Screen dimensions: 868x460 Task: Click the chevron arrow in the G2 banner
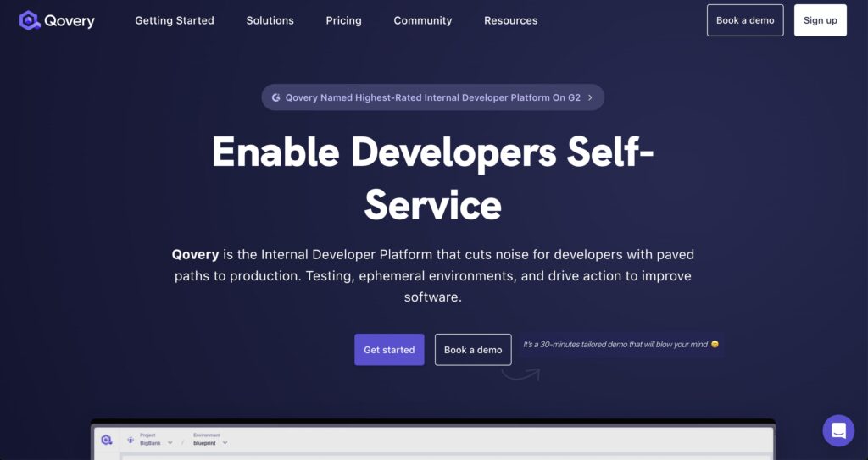(590, 97)
